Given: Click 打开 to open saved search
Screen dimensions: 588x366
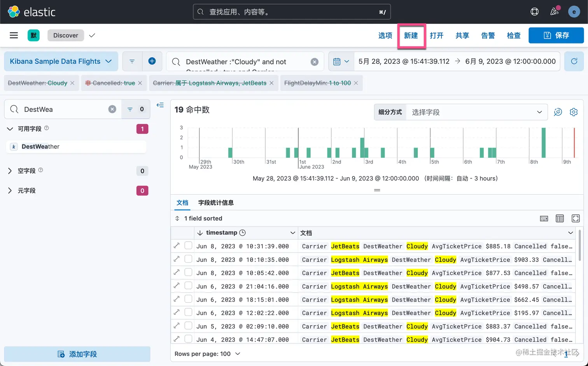Looking at the screenshot, I should pyautogui.click(x=437, y=35).
